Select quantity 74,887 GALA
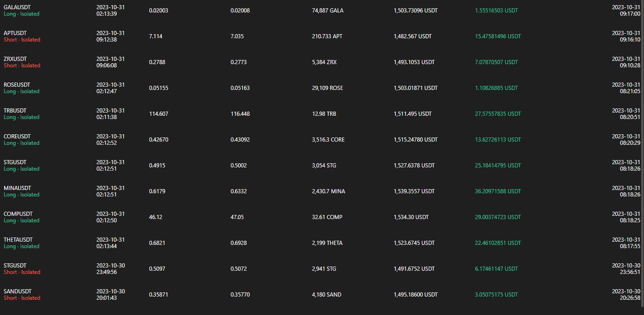 (328, 10)
